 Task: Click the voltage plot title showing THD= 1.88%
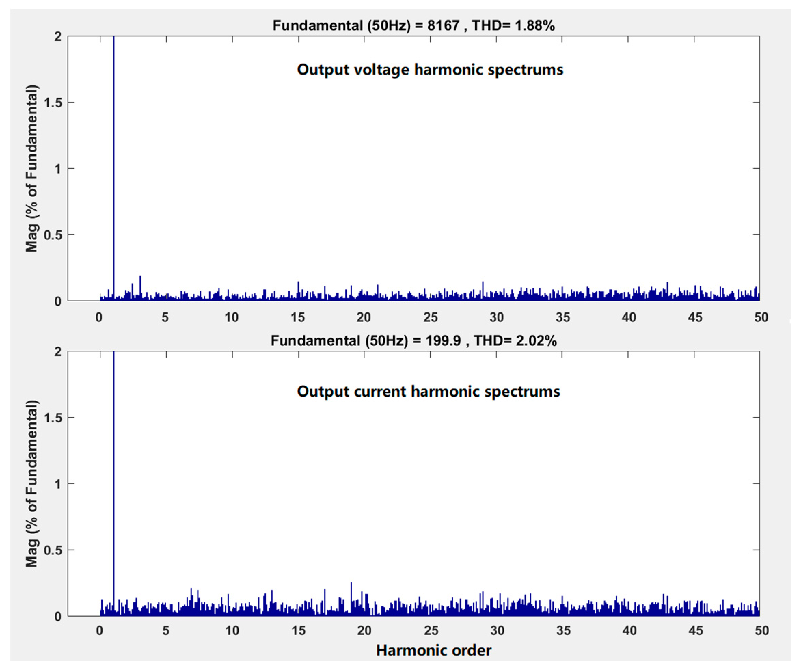(413, 26)
